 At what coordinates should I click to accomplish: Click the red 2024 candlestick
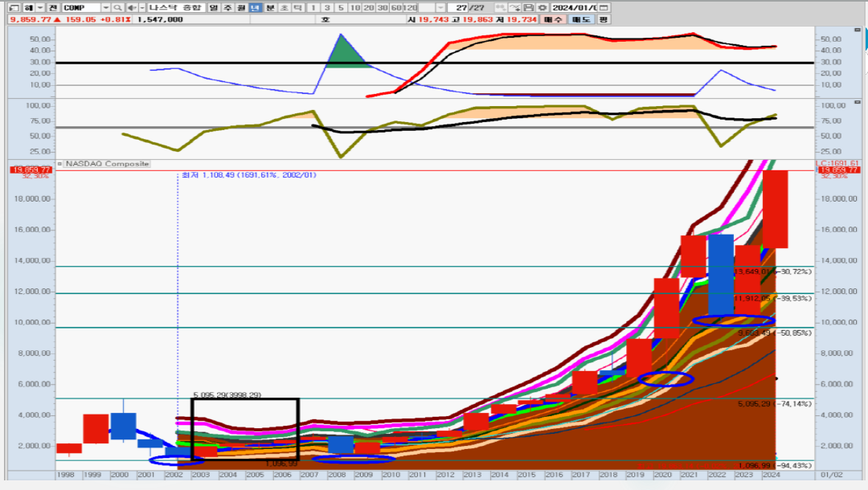775,209
